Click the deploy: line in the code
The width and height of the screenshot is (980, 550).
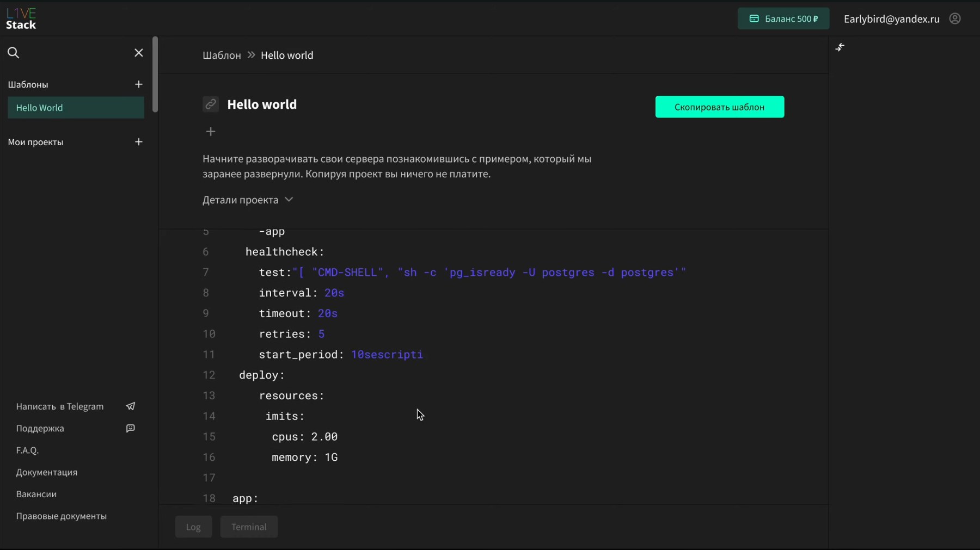262,375
